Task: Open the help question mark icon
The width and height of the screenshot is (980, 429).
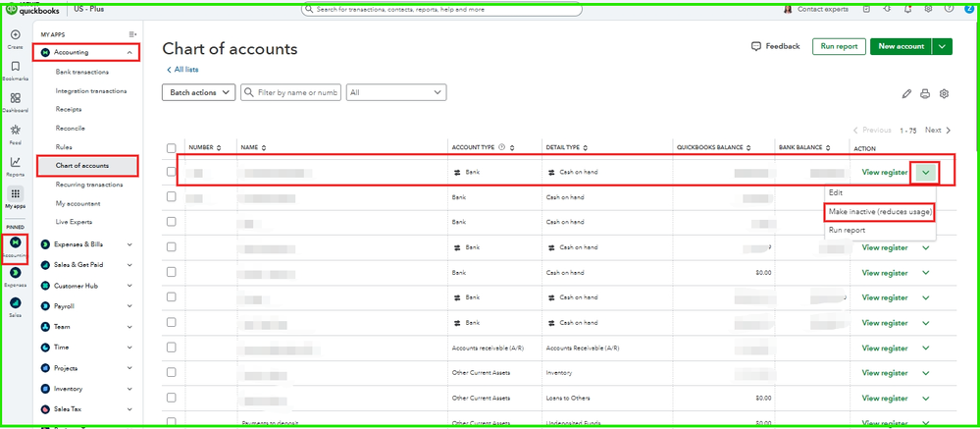Action: tap(950, 9)
